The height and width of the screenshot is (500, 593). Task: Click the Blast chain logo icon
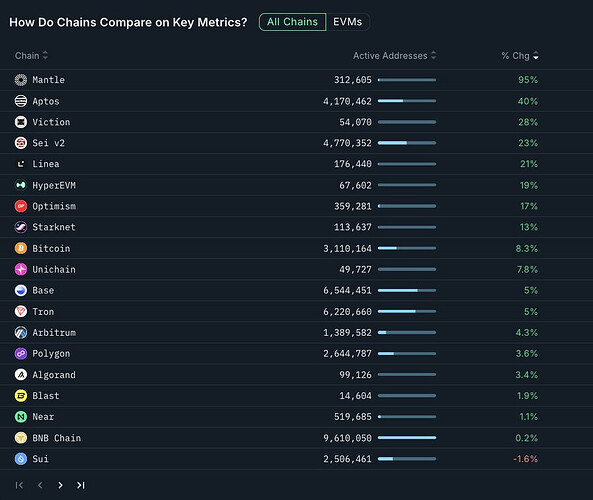tap(21, 396)
